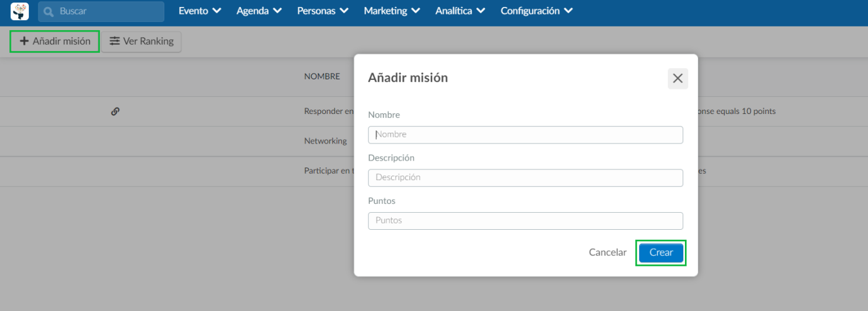Open the Configuración menu
Viewport: 868px width, 311px height.
coord(537,11)
